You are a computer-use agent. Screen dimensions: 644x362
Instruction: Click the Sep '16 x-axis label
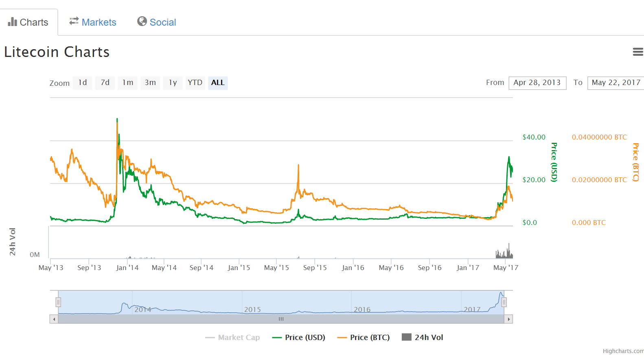(x=429, y=268)
